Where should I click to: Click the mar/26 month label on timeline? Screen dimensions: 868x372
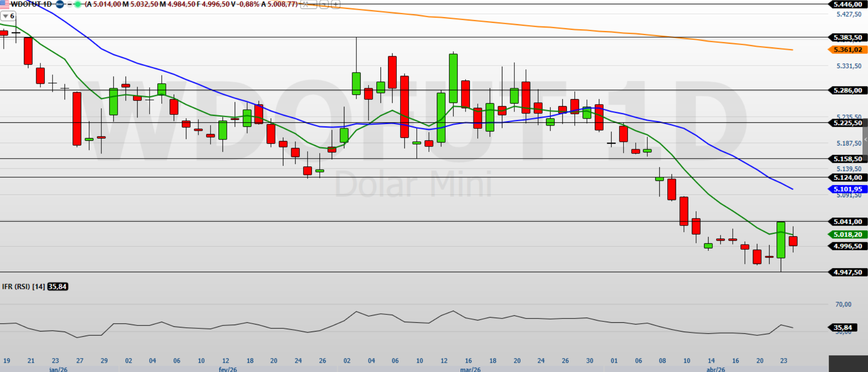pyautogui.click(x=470, y=369)
